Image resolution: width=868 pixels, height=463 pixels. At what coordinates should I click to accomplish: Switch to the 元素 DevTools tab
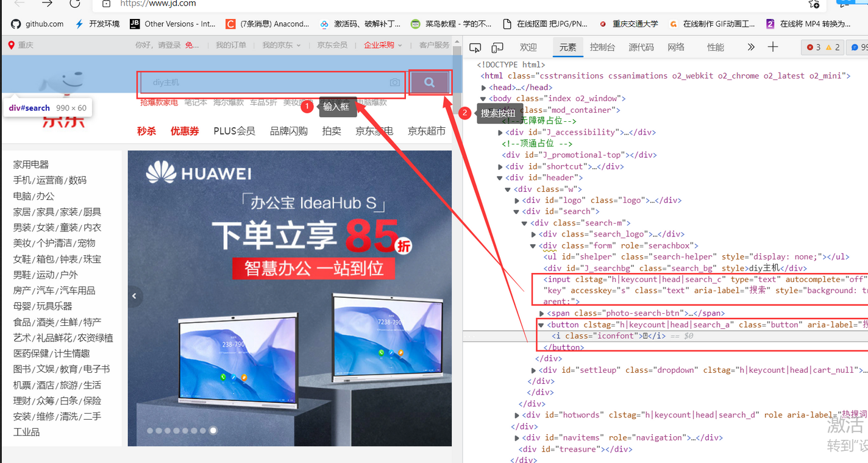567,47
